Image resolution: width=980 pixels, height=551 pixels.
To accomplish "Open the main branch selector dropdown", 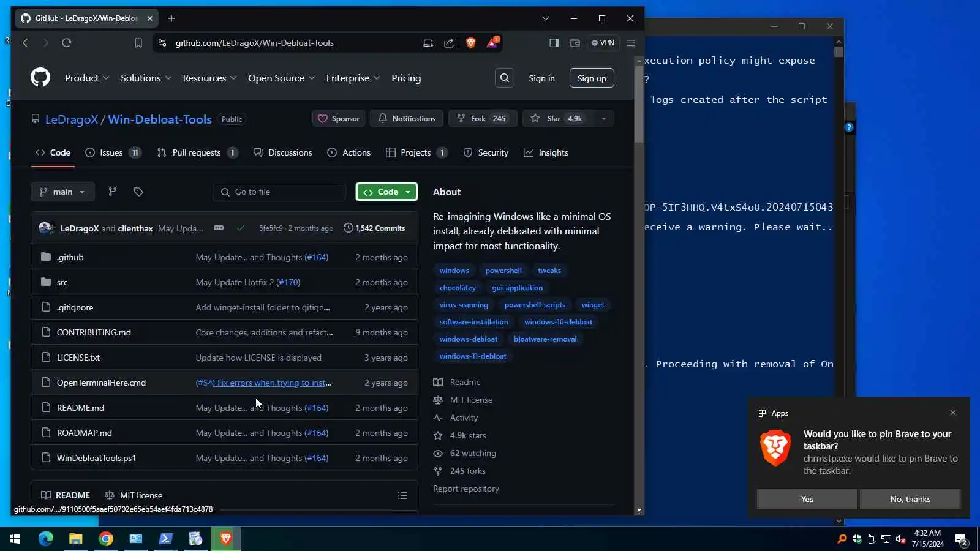I will pos(62,192).
